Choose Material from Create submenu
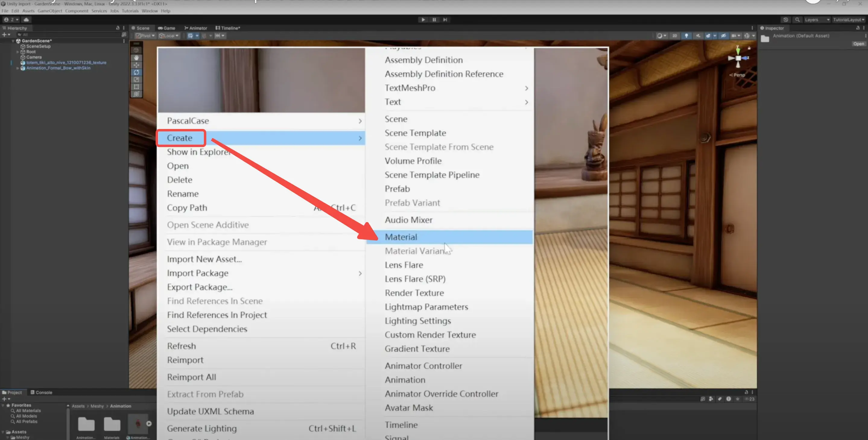Screen dimensions: 868x440 click(x=401, y=237)
